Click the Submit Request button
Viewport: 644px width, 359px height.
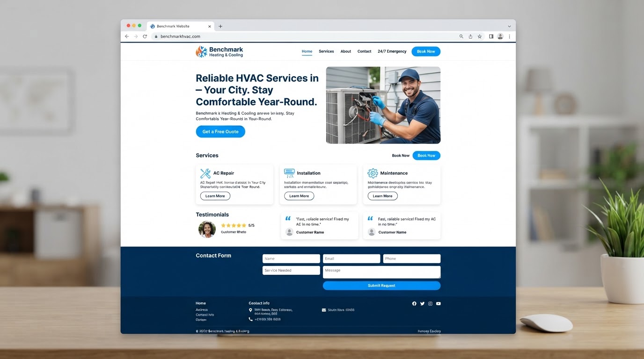pos(381,286)
